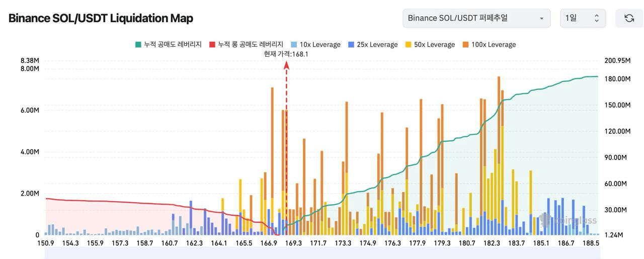
Task: Click the red 누적 롱 공매도 레버리지 color swatch
Action: [x=213, y=44]
